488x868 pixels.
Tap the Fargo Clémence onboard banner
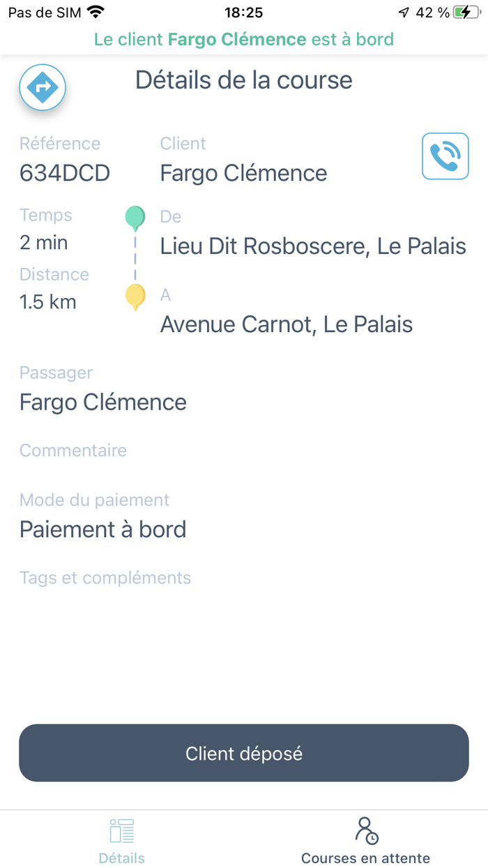243,39
